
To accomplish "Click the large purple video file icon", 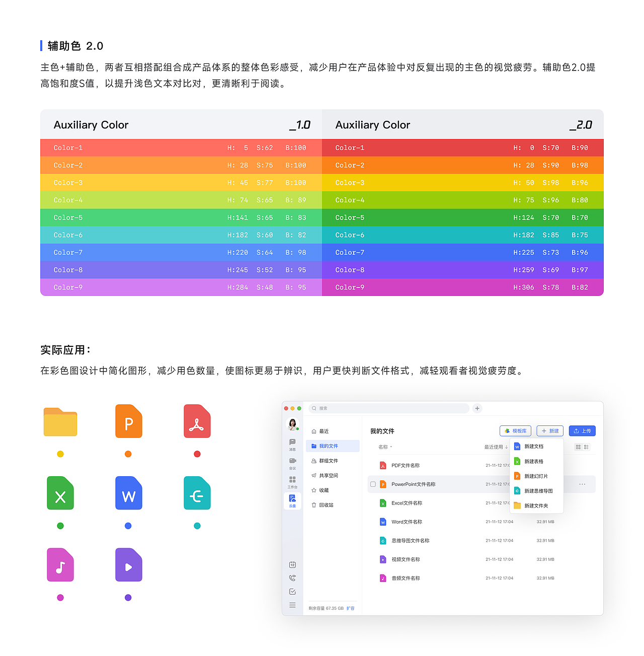I will 129,565.
